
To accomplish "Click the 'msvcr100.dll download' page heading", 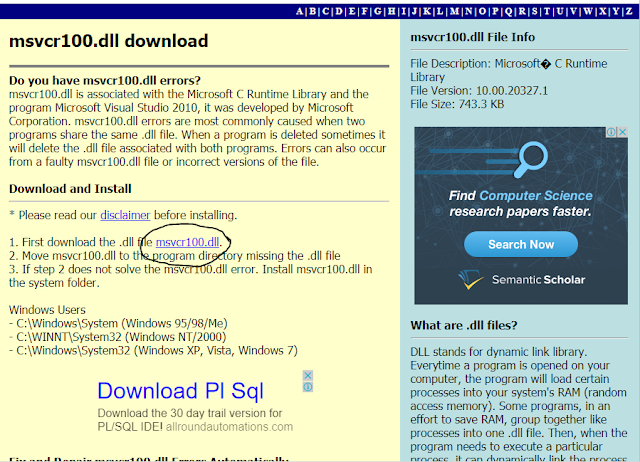I will pyautogui.click(x=109, y=41).
